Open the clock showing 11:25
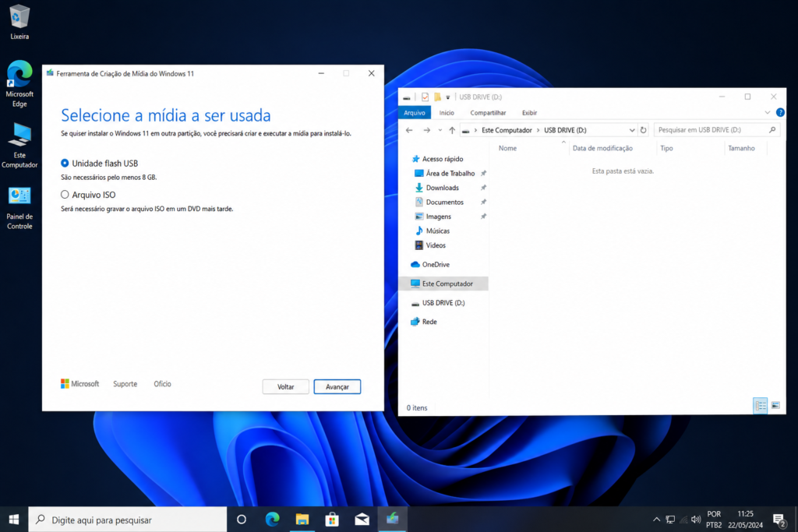Screen dimensions: 798x532 point(745,520)
